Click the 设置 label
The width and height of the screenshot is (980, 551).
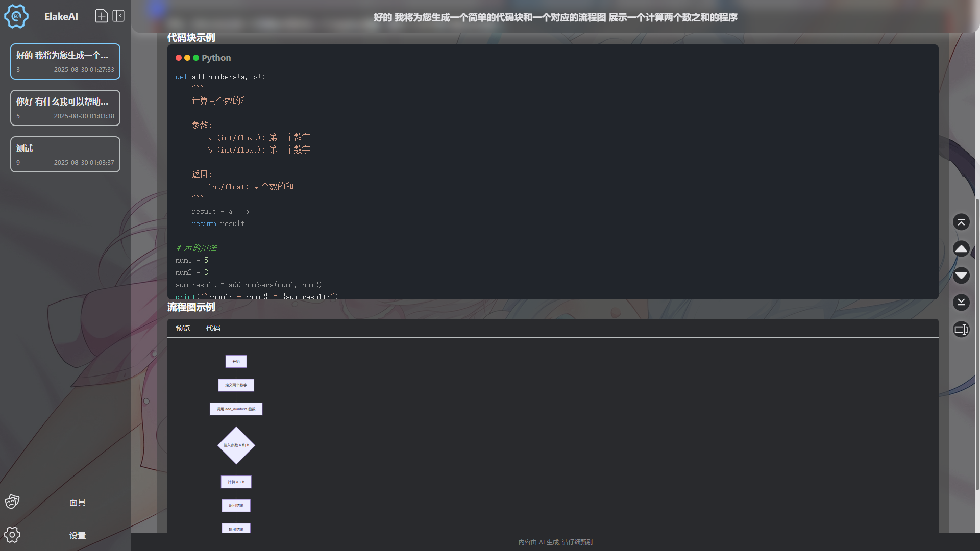[x=78, y=536]
